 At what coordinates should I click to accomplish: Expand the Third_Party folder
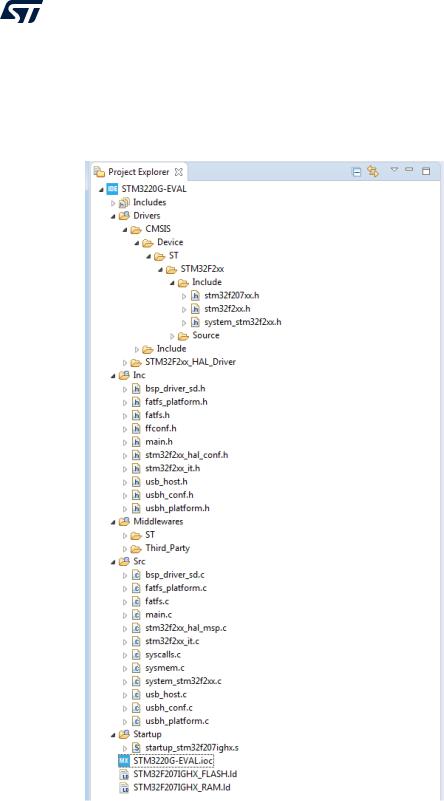(125, 548)
